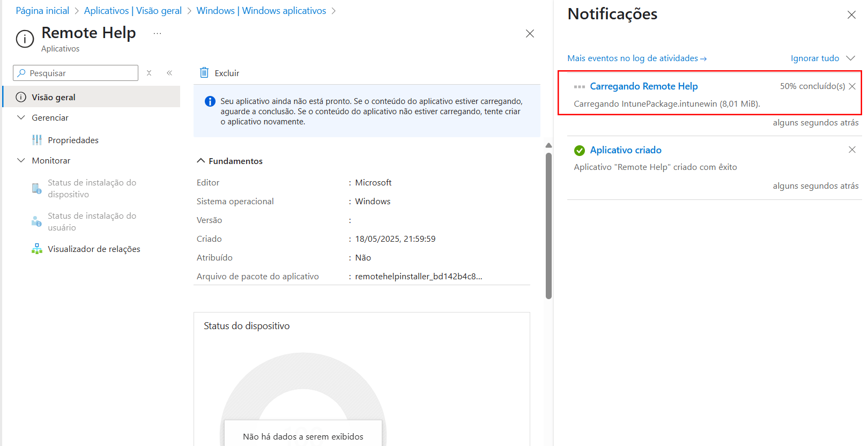Click the device install status icon
Image resolution: width=868 pixels, height=446 pixels.
pyautogui.click(x=36, y=189)
